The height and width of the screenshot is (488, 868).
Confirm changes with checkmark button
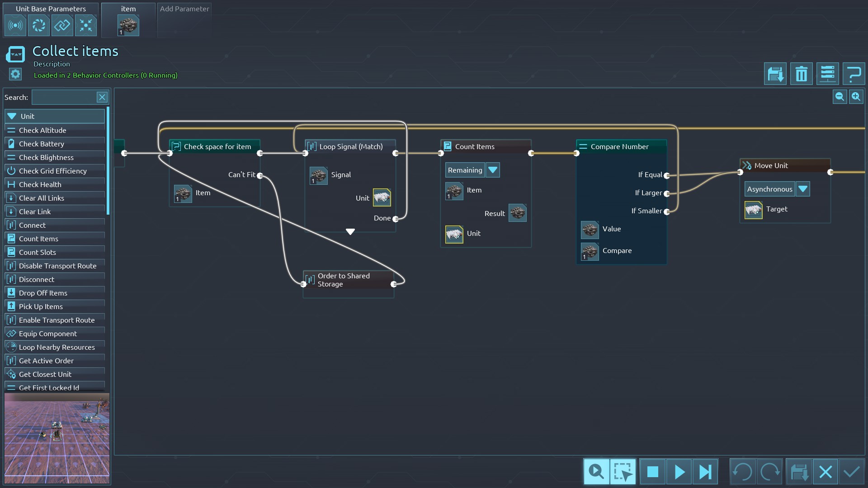tap(852, 472)
